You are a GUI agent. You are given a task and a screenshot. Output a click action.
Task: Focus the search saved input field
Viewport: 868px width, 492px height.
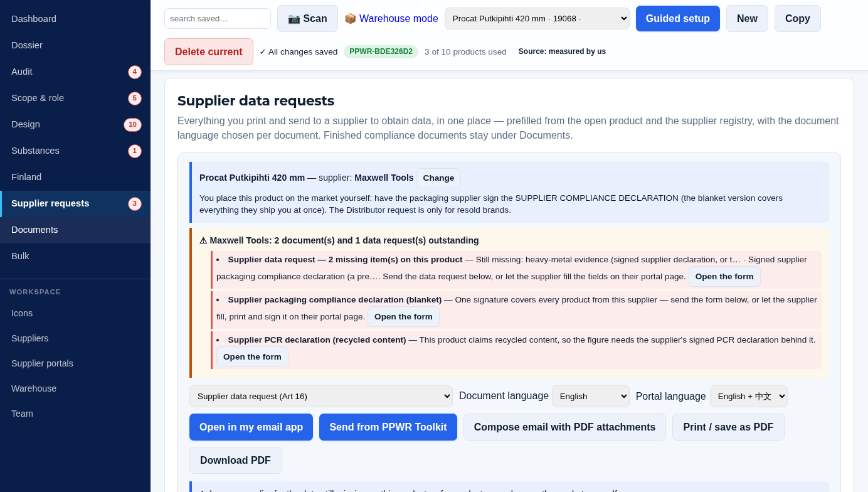coord(218,19)
